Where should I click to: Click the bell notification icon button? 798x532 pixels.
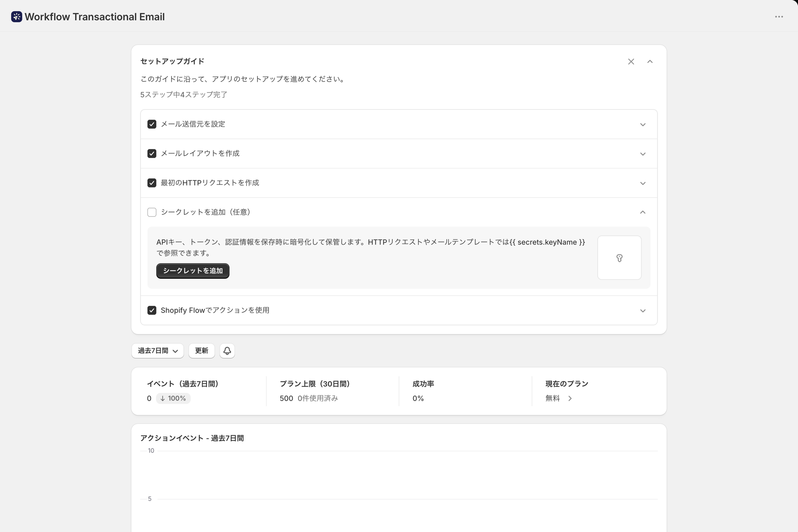pyautogui.click(x=227, y=351)
